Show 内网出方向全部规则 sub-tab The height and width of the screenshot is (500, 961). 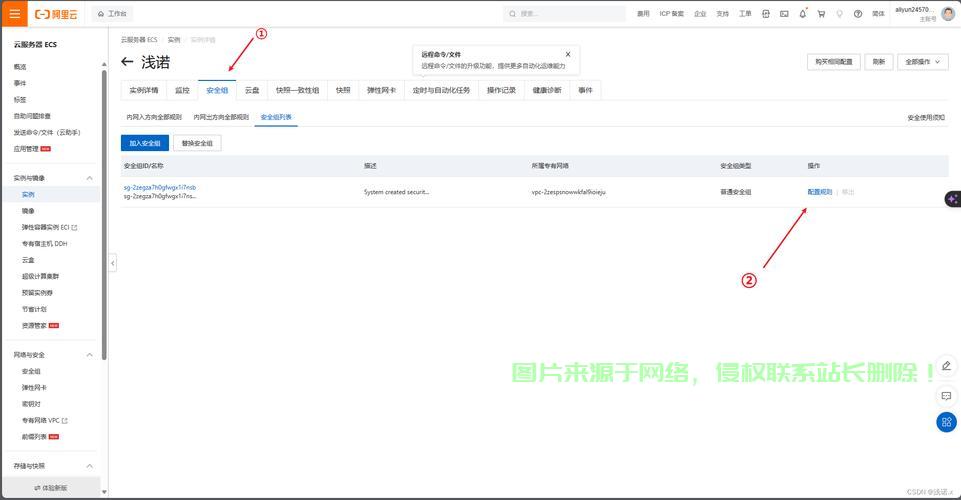221,117
